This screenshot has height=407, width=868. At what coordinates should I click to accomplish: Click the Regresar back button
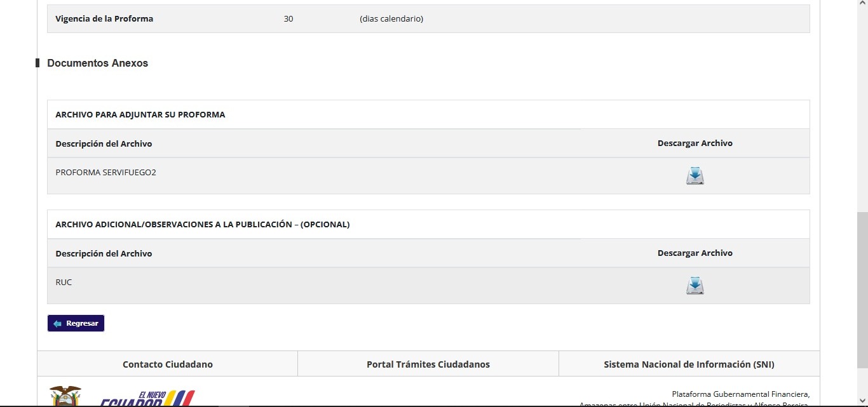76,323
